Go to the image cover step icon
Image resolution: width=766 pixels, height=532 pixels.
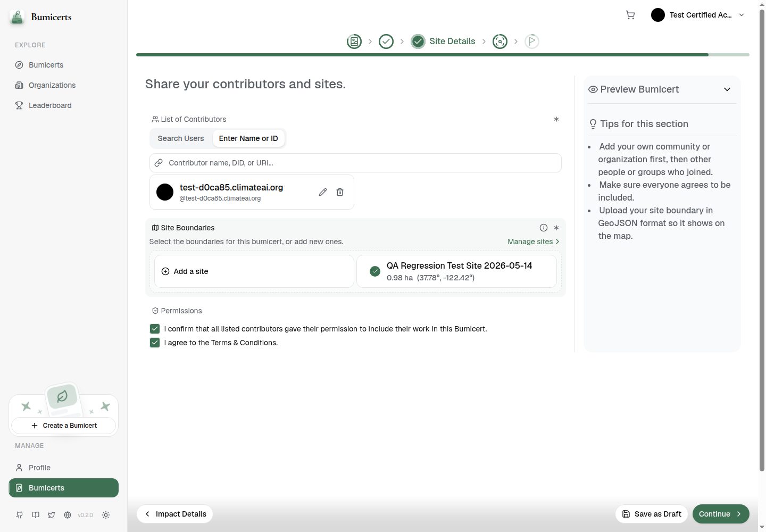354,41
